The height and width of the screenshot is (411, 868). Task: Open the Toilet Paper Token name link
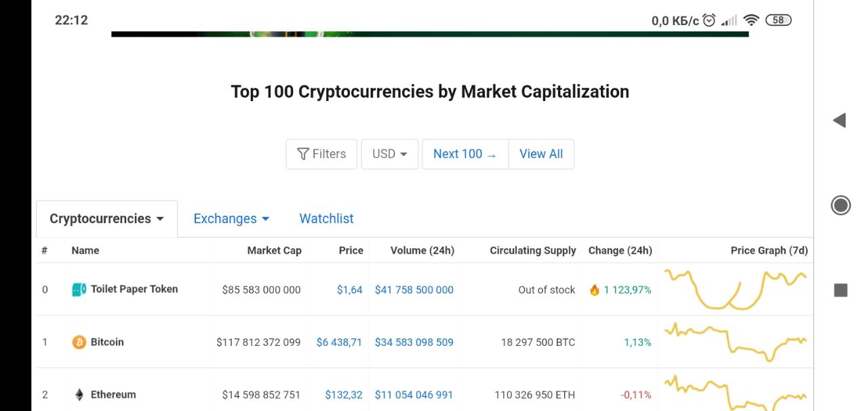pyautogui.click(x=134, y=289)
